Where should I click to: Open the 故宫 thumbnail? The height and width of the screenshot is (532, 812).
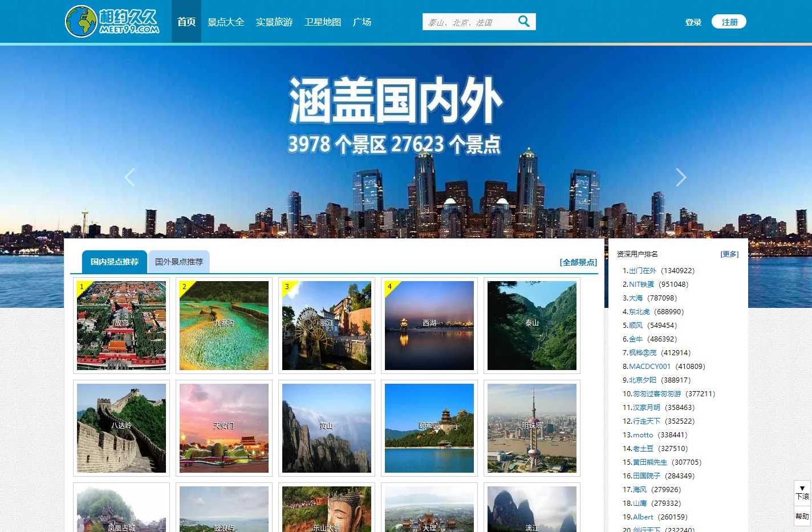click(121, 326)
